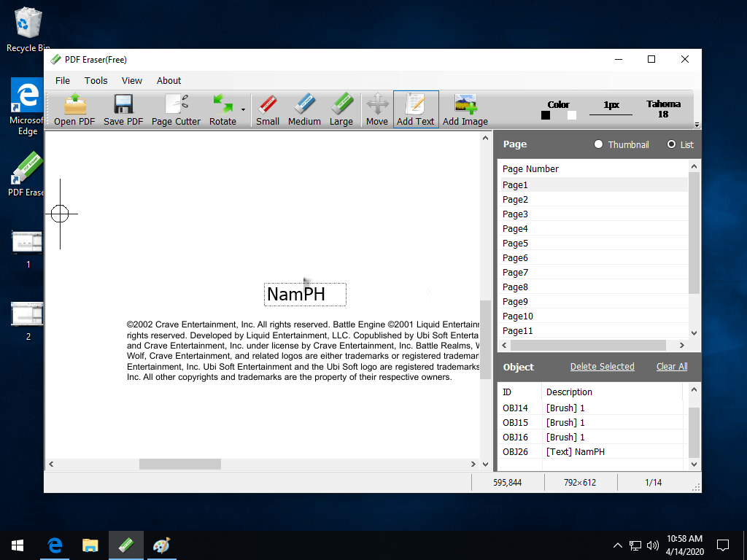Select Page2 in the page list
Viewport: 747px width, 560px height.
pyautogui.click(x=594, y=200)
